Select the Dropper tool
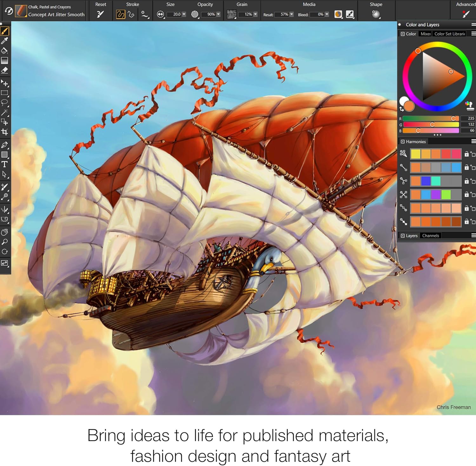This screenshot has height=466, width=476. coord(5,41)
